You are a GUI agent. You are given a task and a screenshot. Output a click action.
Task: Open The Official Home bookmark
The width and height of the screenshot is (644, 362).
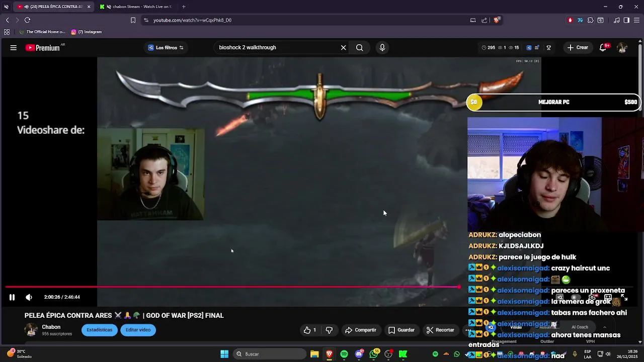point(42,32)
